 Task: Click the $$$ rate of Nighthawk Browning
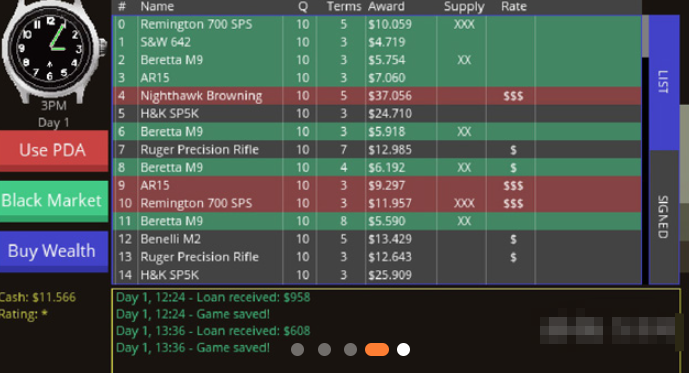click(x=513, y=96)
